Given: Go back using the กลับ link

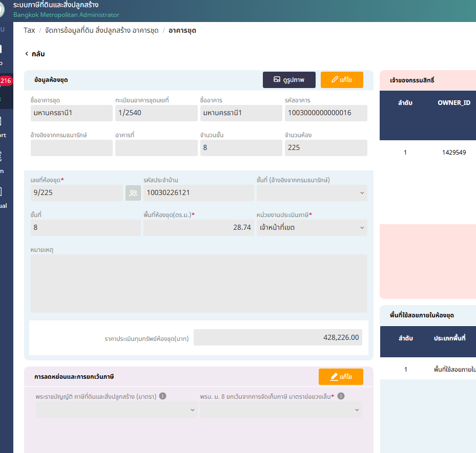Looking at the screenshot, I should pyautogui.click(x=35, y=54).
